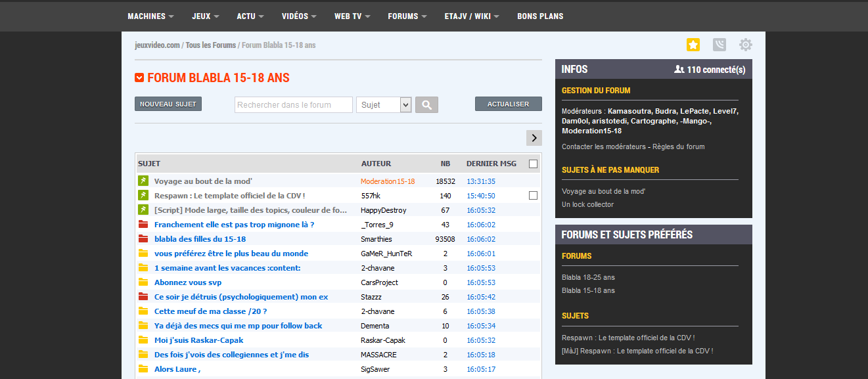Viewport: 868px width, 379px height.
Task: Click folder icon for Ya déjà des mecs
Action: point(143,325)
